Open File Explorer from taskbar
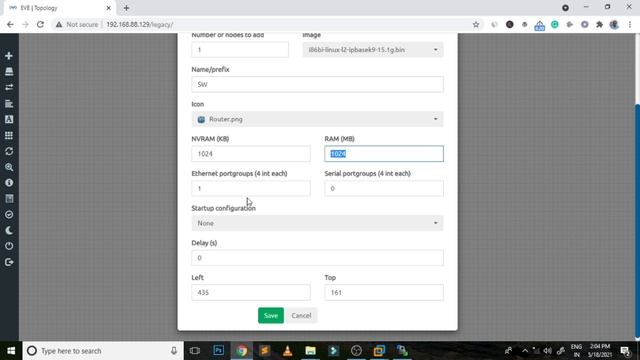The width and height of the screenshot is (640, 360). 310,351
